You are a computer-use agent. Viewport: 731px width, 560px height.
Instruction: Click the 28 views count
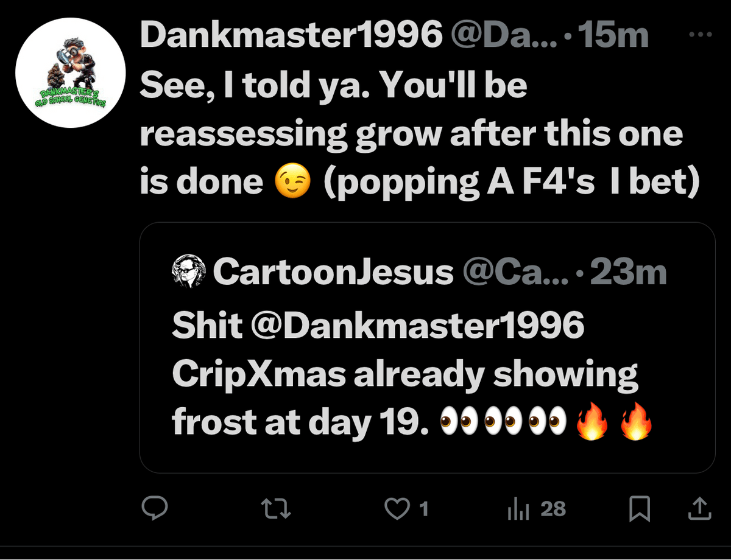click(x=553, y=509)
